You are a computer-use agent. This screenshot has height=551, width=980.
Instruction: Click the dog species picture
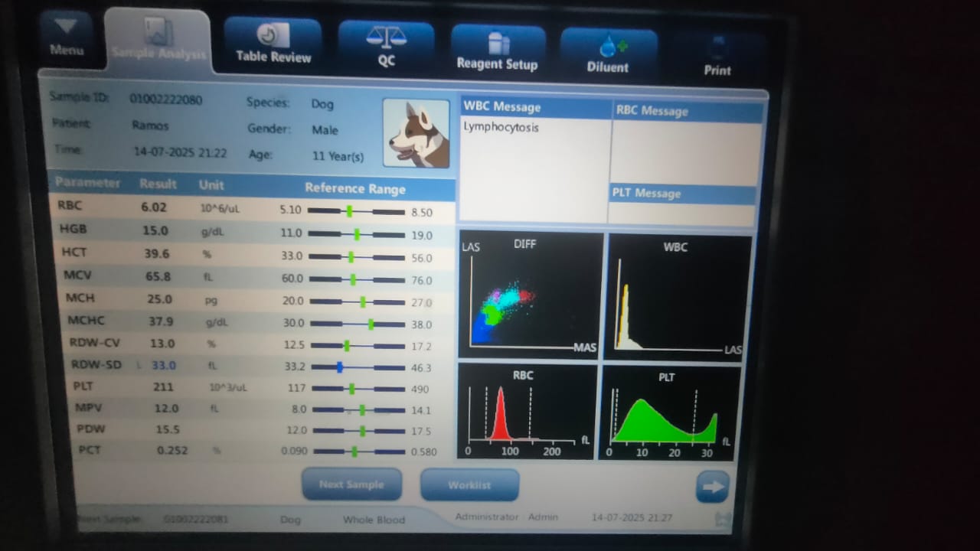tap(416, 134)
